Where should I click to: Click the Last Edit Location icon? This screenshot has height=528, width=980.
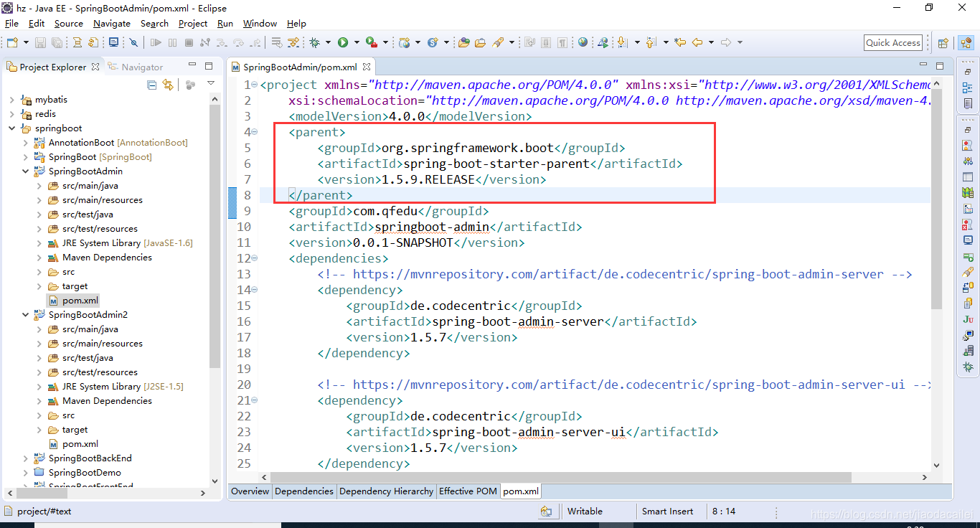click(x=680, y=42)
